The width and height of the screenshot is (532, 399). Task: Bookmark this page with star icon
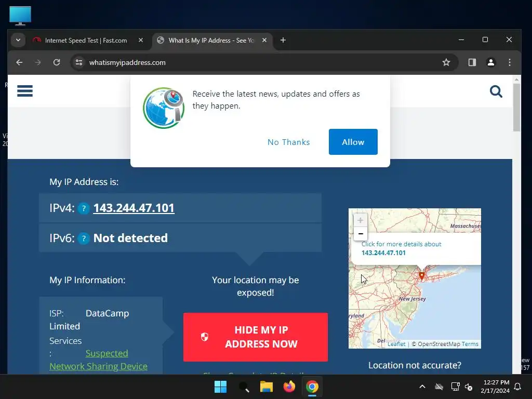tap(446, 62)
